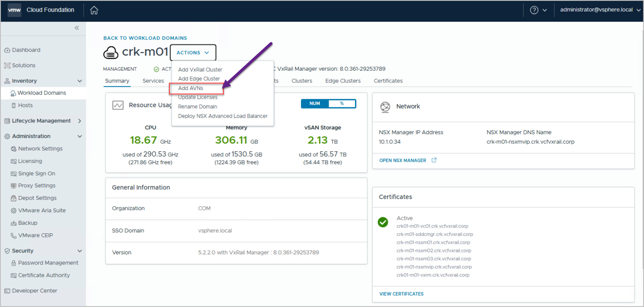Click the home icon in top bar
Screen dimensions: 644x307
tap(94, 10)
